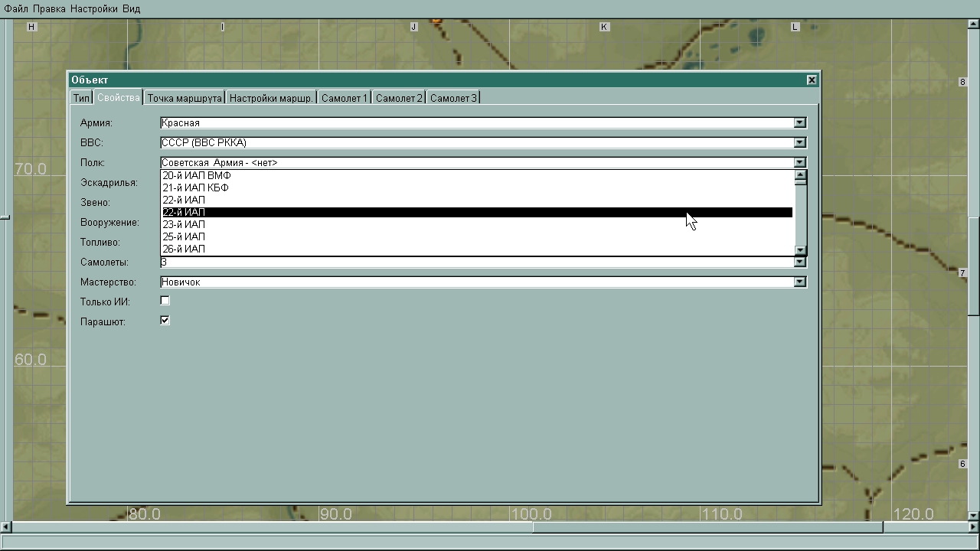The height and width of the screenshot is (551, 980).
Task: Open the Самолет 3 tab
Action: pyautogui.click(x=453, y=98)
